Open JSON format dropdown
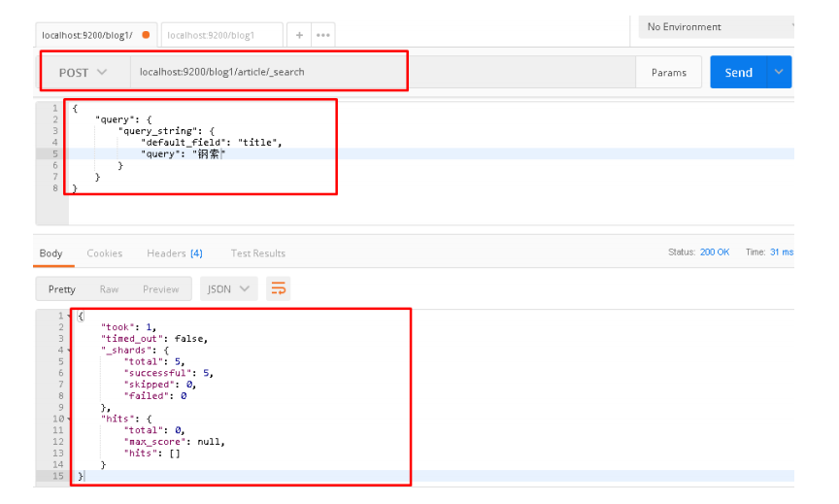 pyautogui.click(x=228, y=289)
